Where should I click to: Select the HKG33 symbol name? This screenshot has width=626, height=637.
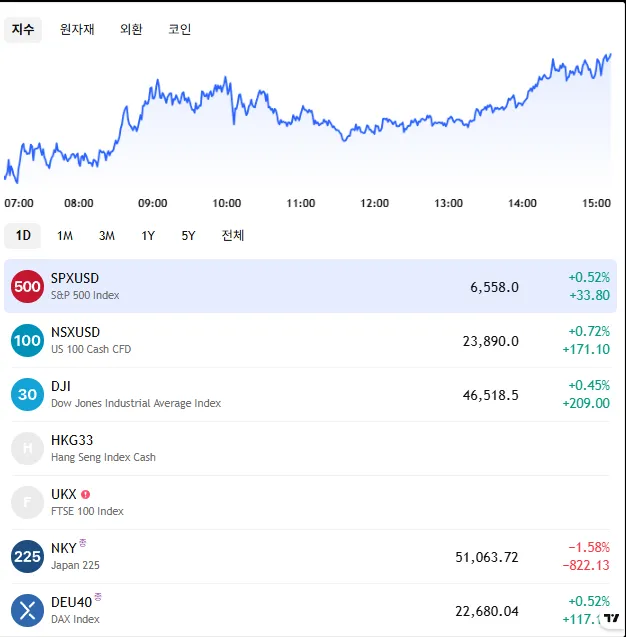coord(72,440)
